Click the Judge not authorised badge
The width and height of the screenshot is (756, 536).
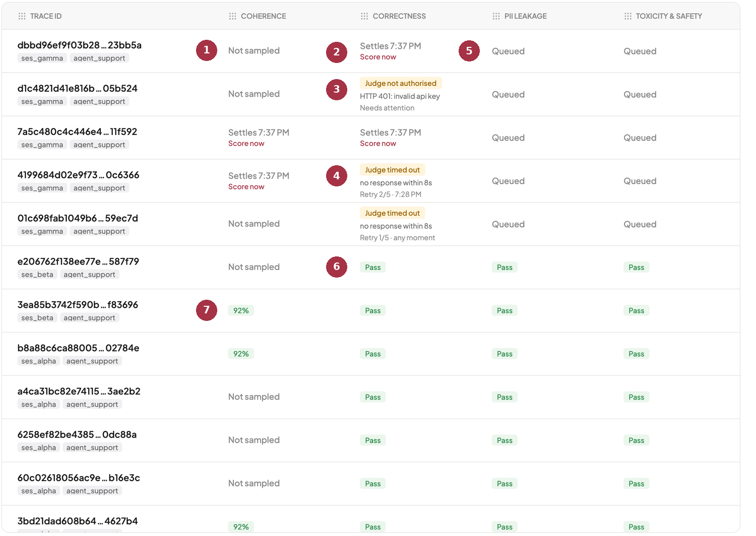tap(401, 84)
